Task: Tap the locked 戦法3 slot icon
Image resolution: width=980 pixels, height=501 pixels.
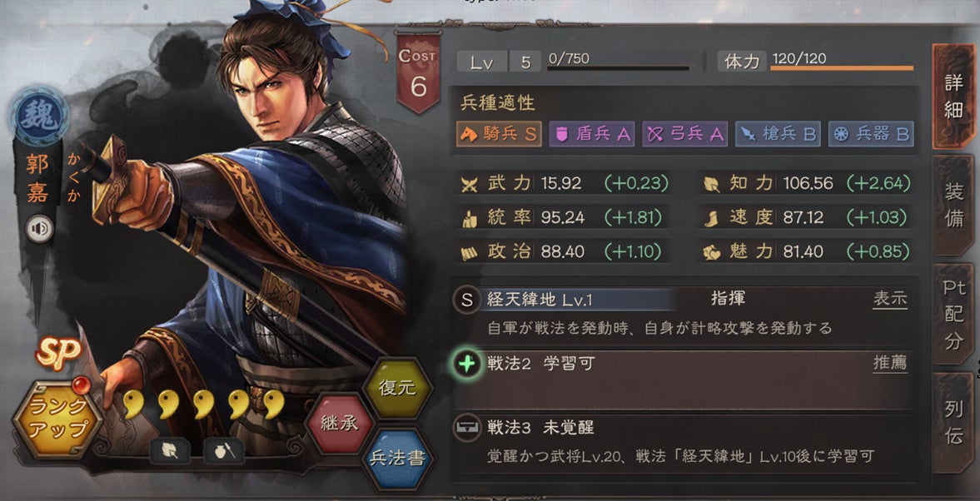Action: [x=466, y=428]
